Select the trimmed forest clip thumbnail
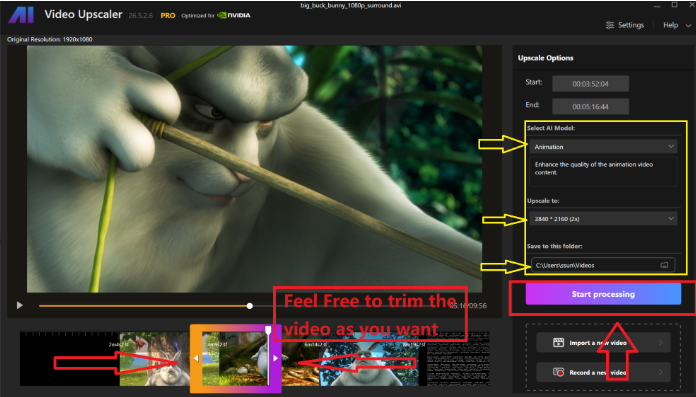 click(x=235, y=359)
